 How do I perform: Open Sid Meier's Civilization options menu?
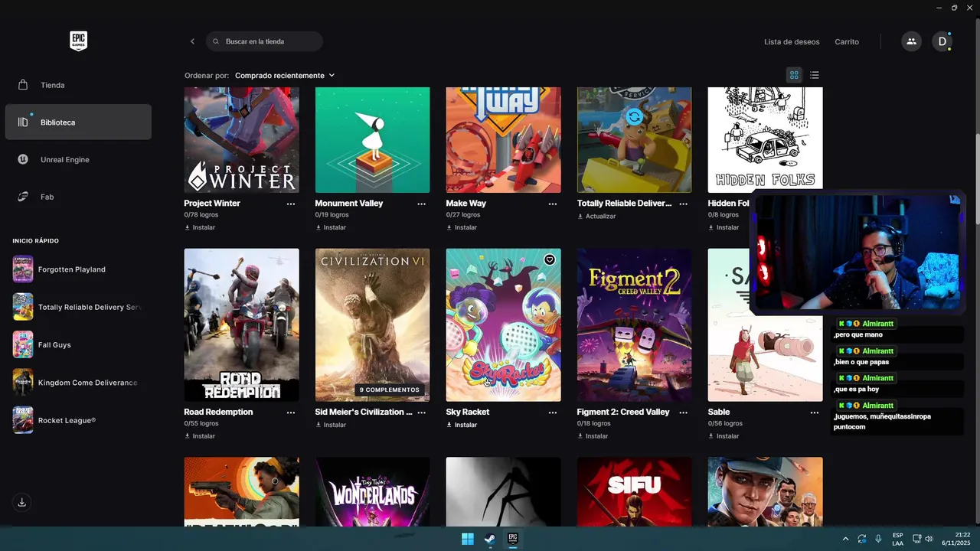[422, 412]
